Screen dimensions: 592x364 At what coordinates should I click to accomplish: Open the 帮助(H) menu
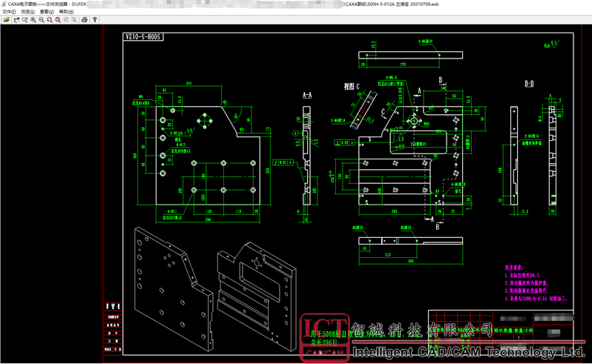[65, 12]
